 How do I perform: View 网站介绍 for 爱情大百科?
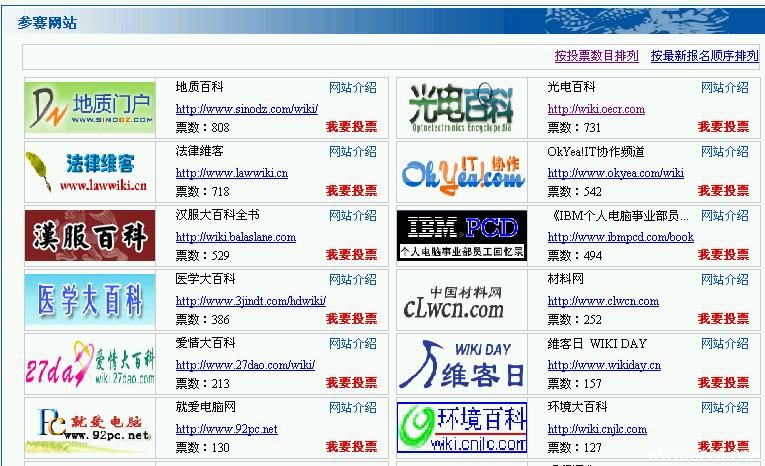353,344
